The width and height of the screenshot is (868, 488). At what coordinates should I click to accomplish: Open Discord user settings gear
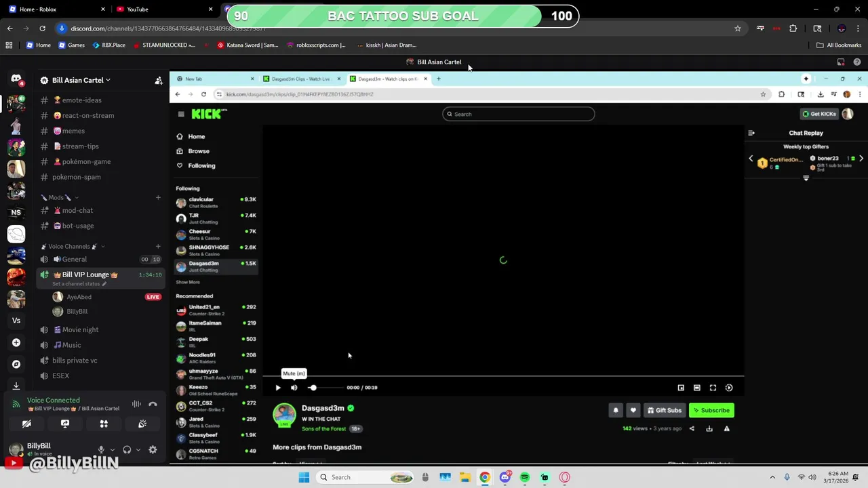[153, 449]
